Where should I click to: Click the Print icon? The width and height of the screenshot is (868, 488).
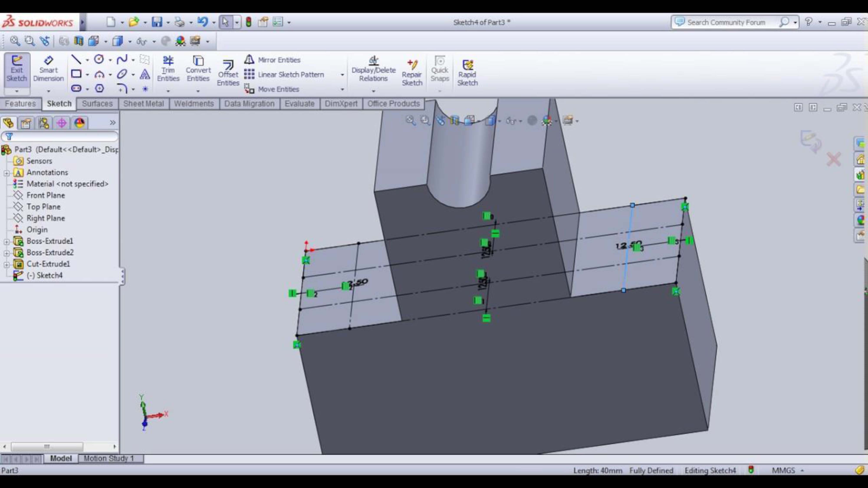(x=180, y=22)
